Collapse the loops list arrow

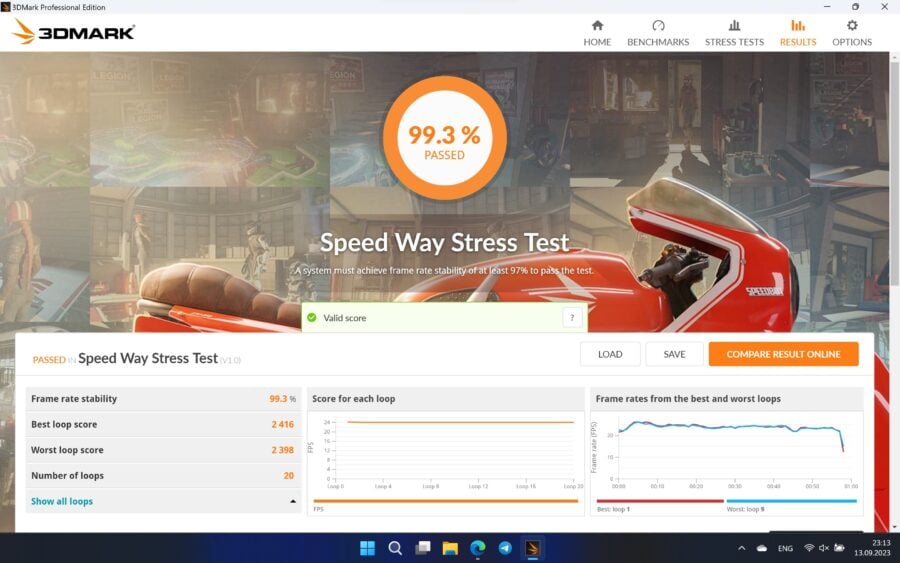pyautogui.click(x=293, y=501)
